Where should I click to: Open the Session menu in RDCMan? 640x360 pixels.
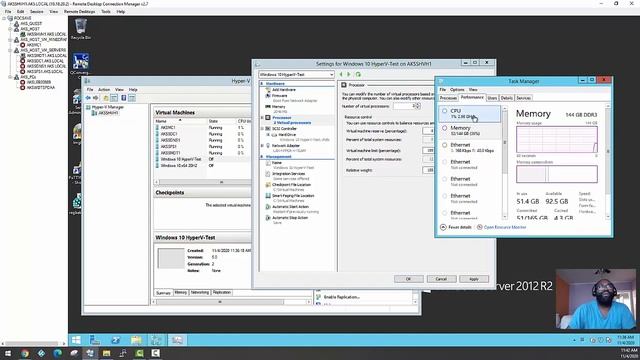point(36,11)
